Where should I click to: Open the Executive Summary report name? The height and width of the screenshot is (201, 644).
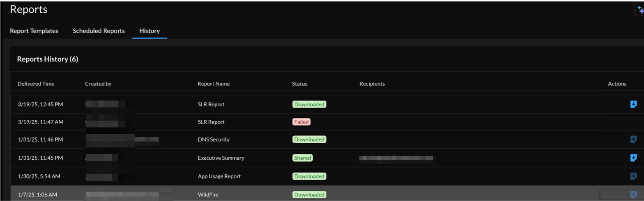[x=221, y=158]
